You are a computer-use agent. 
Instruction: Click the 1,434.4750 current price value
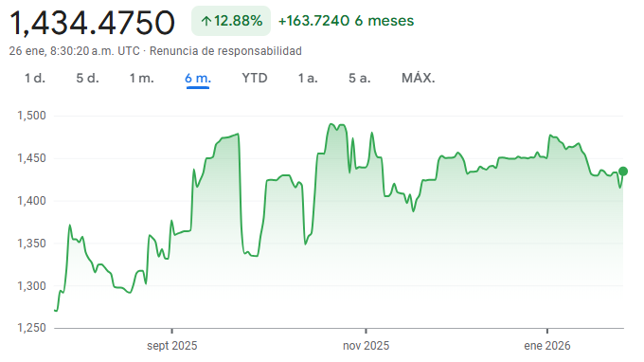(92, 23)
